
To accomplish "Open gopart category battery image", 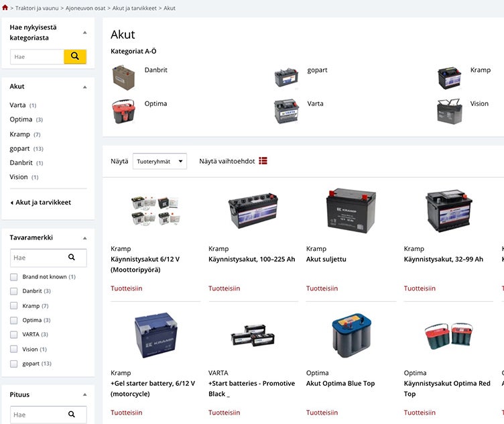I will [286, 77].
